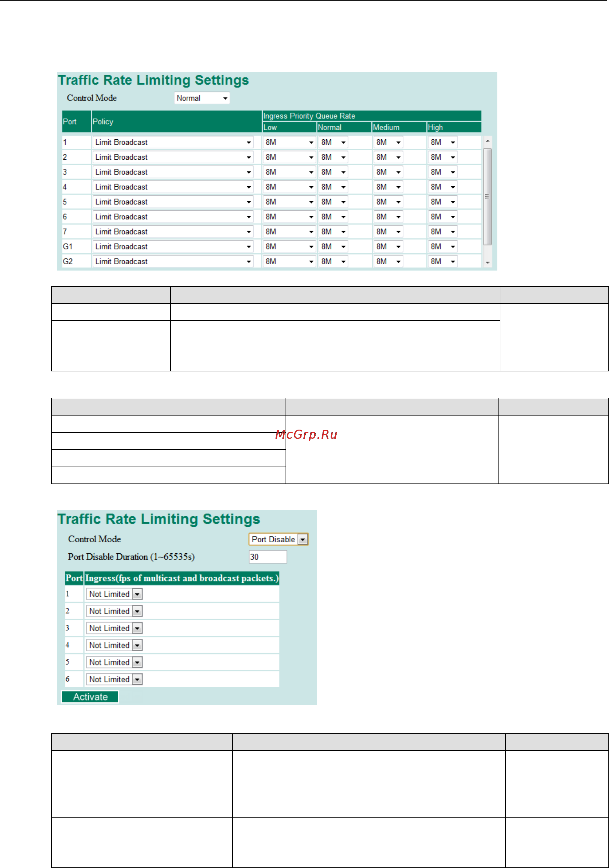This screenshot has width=609, height=868.
Task: Click the High column header
Action: 454,127
